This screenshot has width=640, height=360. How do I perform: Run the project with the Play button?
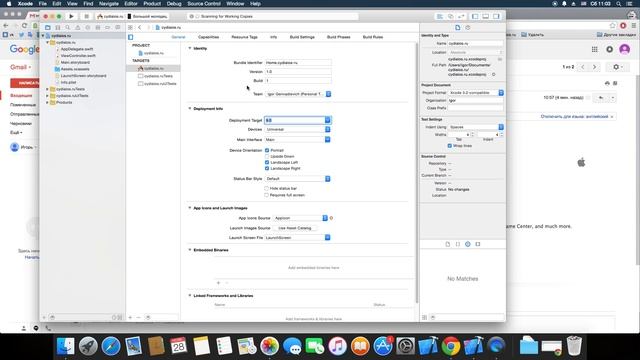[71, 16]
